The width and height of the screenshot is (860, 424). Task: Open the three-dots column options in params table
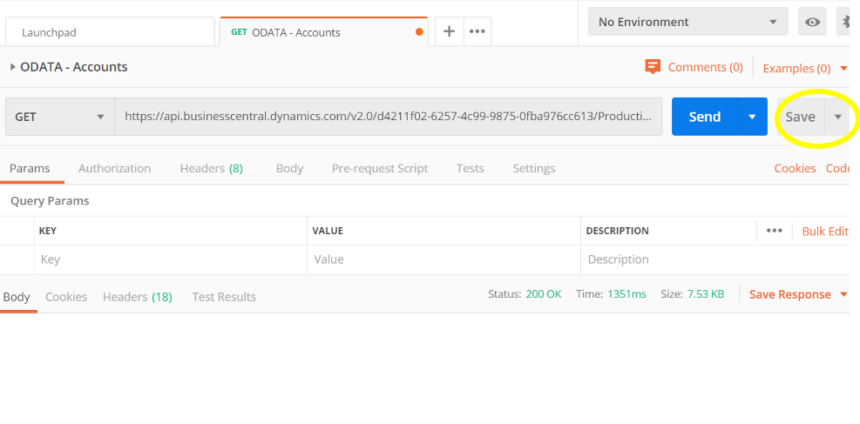774,231
